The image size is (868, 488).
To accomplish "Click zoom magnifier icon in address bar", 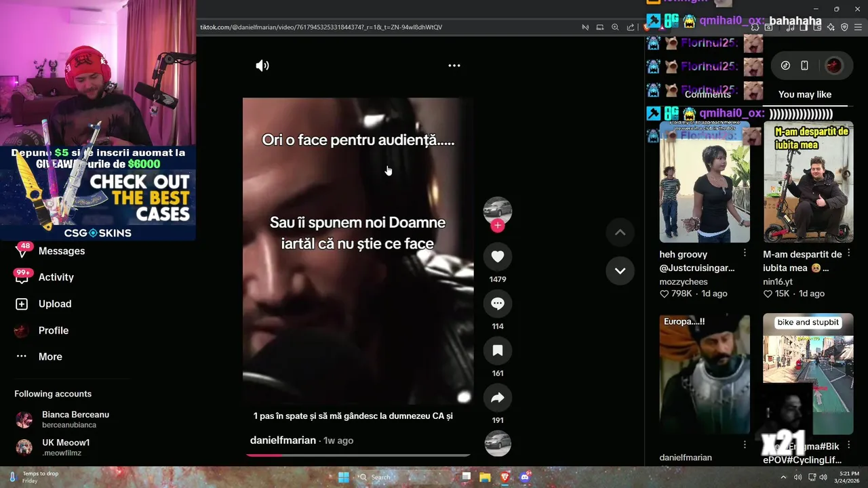I will click(x=615, y=27).
